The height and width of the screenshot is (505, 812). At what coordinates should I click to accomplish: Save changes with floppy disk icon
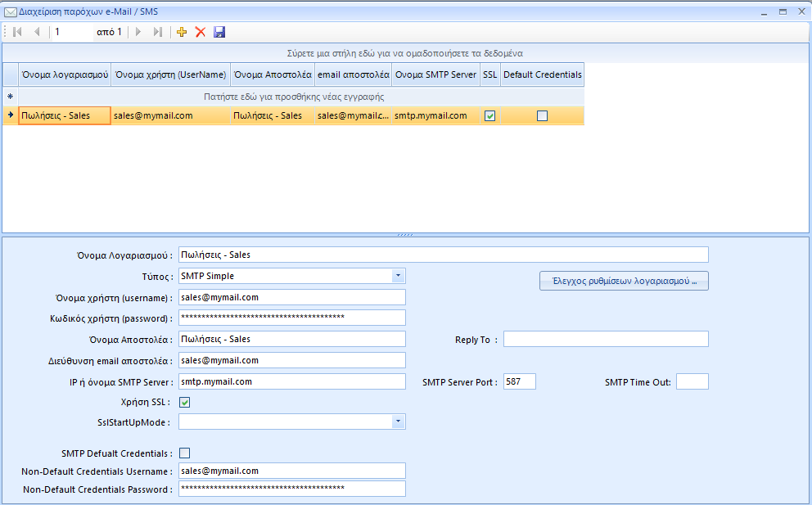click(x=219, y=32)
